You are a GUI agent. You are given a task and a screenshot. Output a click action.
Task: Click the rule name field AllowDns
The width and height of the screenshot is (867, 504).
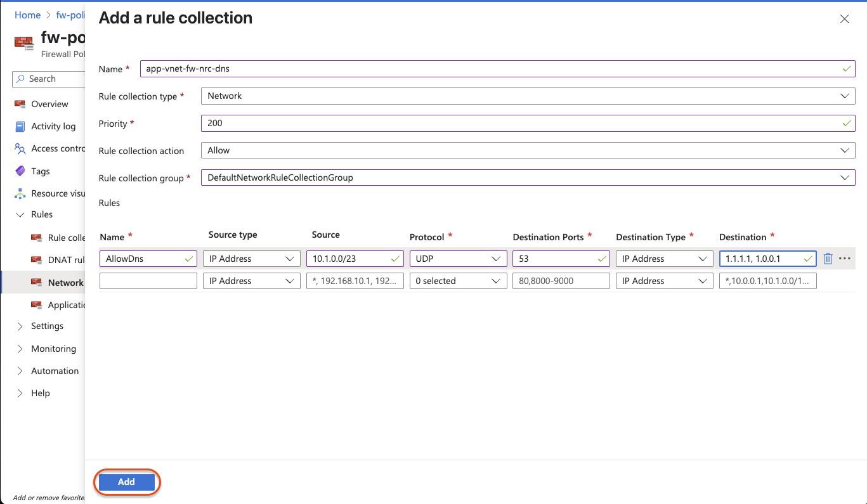[148, 259]
